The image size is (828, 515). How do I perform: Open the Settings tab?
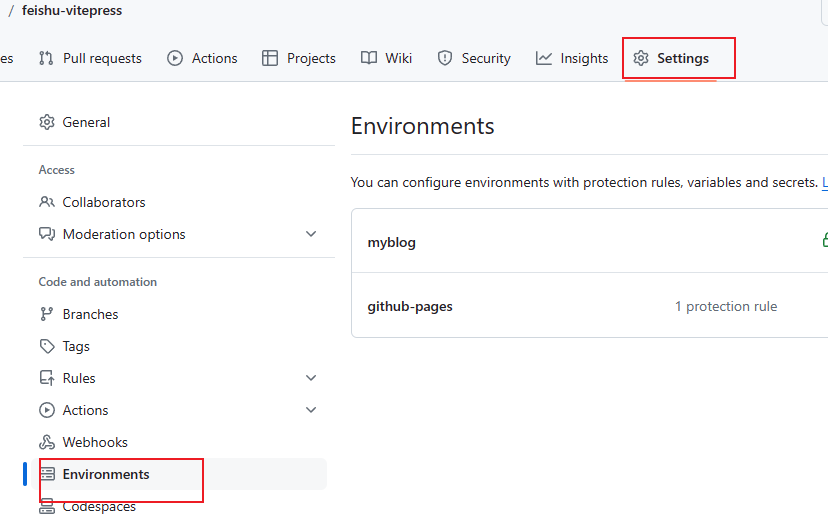[671, 58]
